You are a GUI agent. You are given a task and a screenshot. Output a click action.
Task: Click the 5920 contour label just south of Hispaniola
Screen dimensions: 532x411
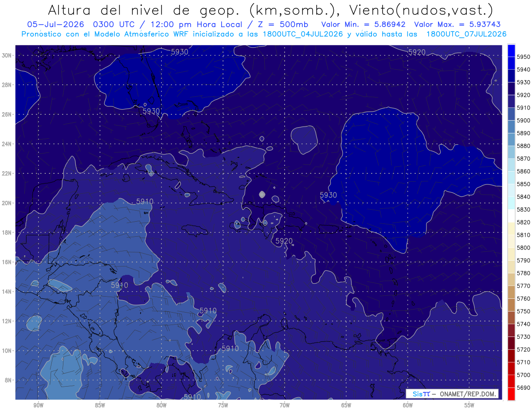284,241
